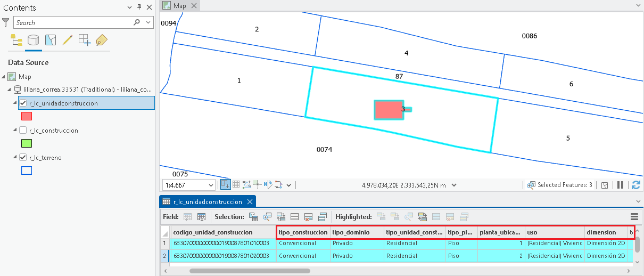Image resolution: width=644 pixels, height=276 pixels.
Task: Zoom to selected features icon in status bar
Action: click(531, 185)
